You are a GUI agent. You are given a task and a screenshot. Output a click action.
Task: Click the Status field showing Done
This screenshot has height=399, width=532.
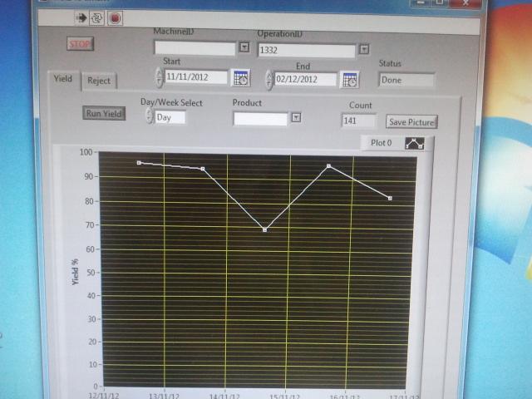406,80
